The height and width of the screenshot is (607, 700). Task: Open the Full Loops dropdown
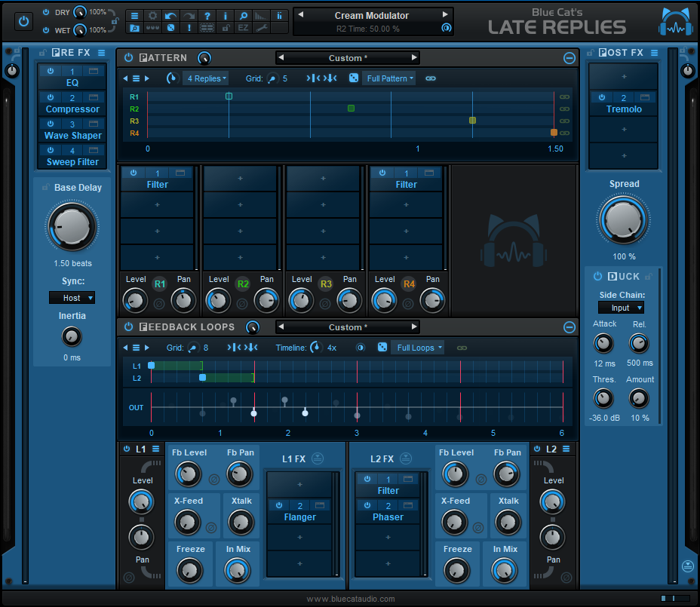[418, 348]
